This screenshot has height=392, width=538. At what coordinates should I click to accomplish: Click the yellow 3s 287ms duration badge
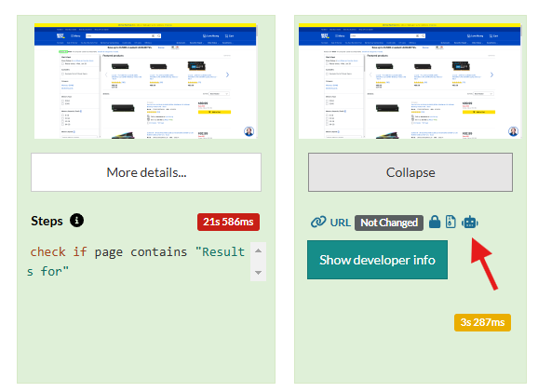(x=482, y=322)
